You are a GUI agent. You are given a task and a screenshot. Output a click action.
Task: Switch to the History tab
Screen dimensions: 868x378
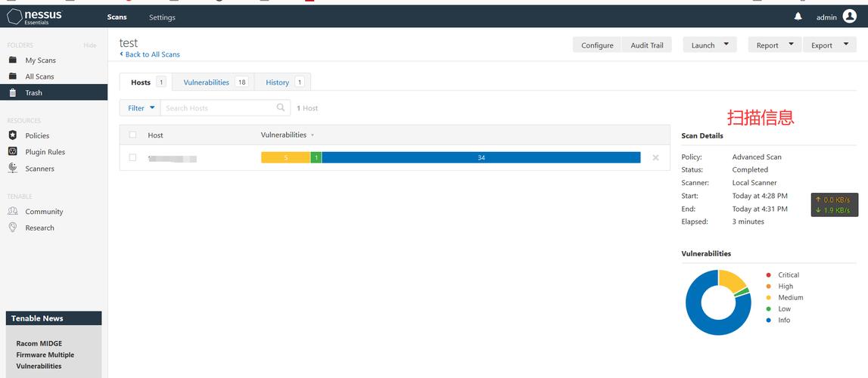[x=283, y=82]
